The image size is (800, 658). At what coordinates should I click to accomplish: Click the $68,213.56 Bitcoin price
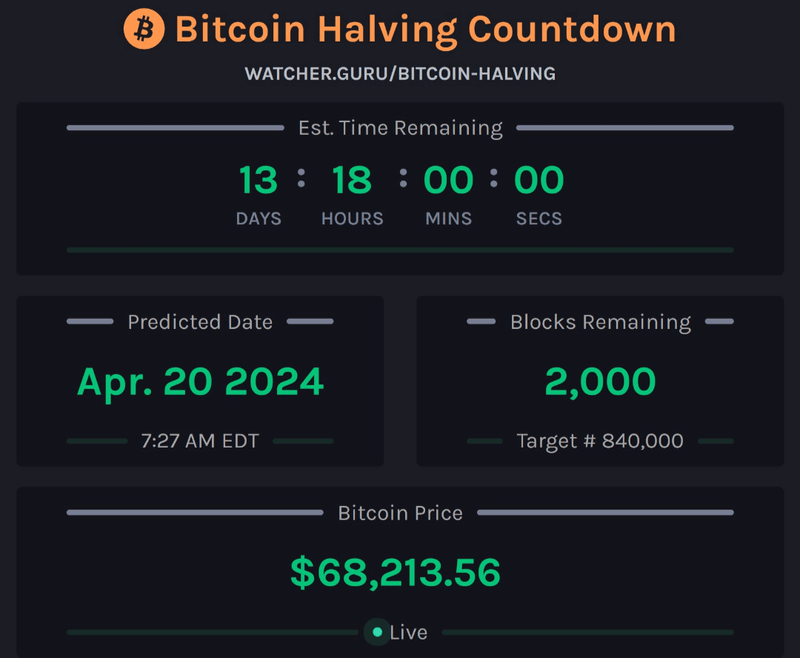point(395,572)
